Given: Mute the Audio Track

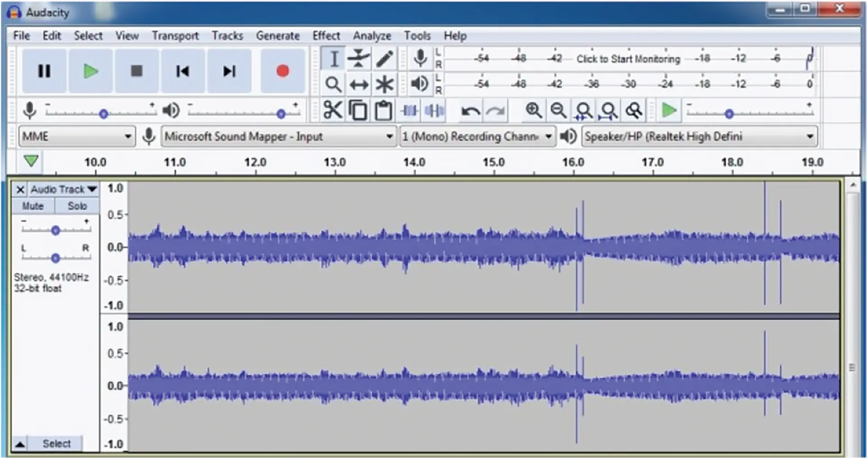Looking at the screenshot, I should click(x=32, y=206).
